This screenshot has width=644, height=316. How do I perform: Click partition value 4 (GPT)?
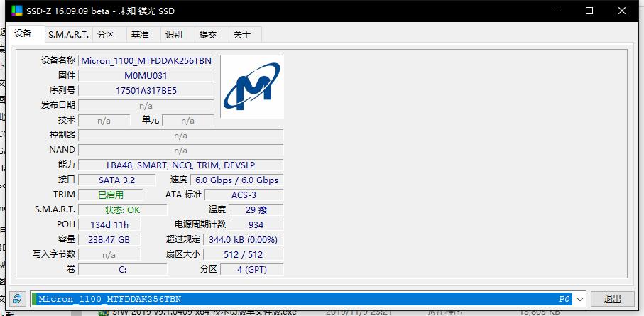(x=252, y=270)
